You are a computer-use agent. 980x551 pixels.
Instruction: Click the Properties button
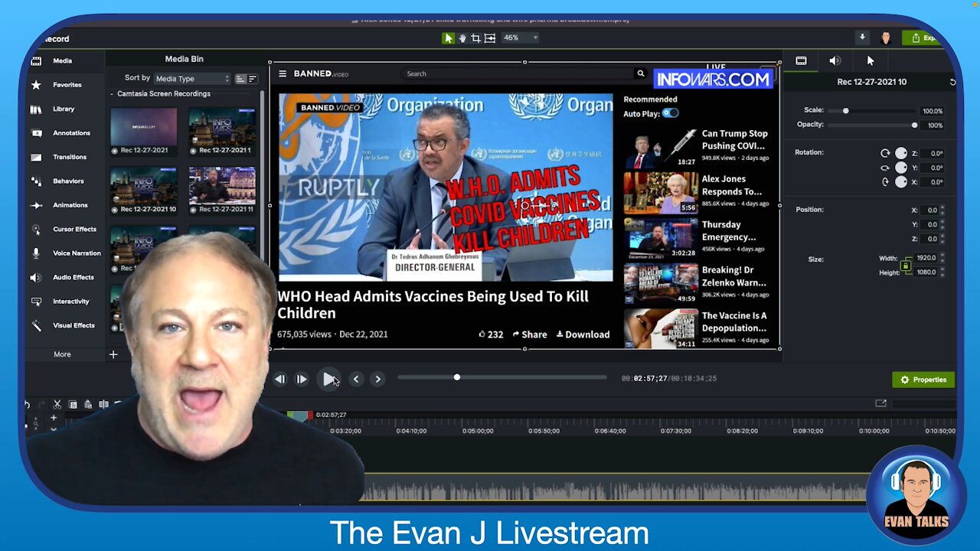point(923,380)
